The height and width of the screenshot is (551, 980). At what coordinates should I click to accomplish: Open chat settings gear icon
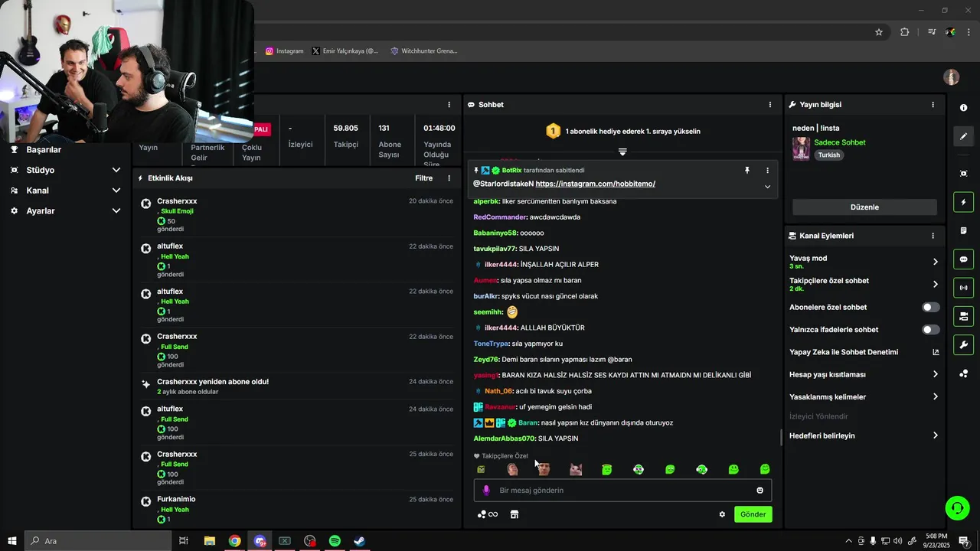point(722,514)
